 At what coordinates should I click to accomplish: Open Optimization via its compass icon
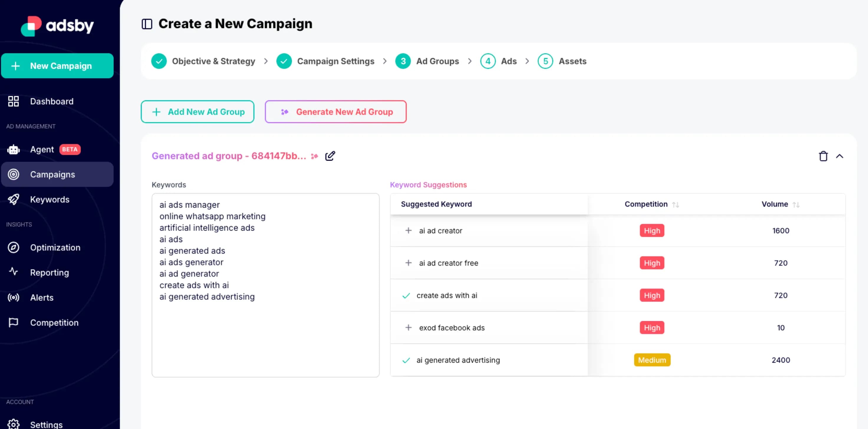click(x=14, y=247)
